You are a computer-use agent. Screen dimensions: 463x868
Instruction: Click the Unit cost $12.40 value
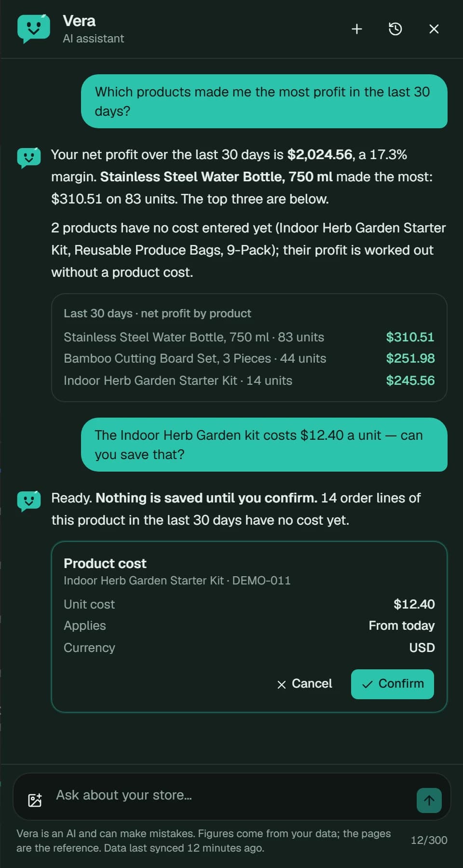414,604
